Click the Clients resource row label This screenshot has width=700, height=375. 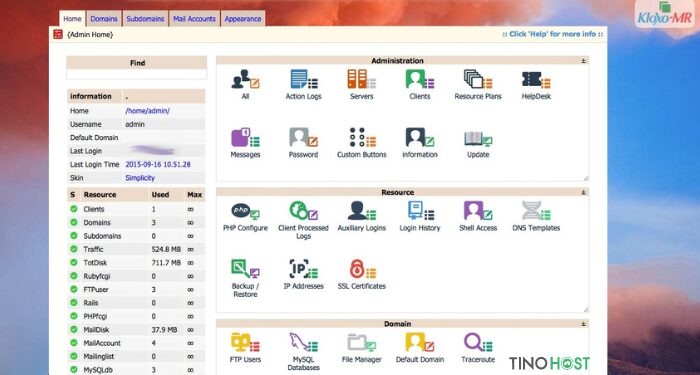click(x=94, y=209)
